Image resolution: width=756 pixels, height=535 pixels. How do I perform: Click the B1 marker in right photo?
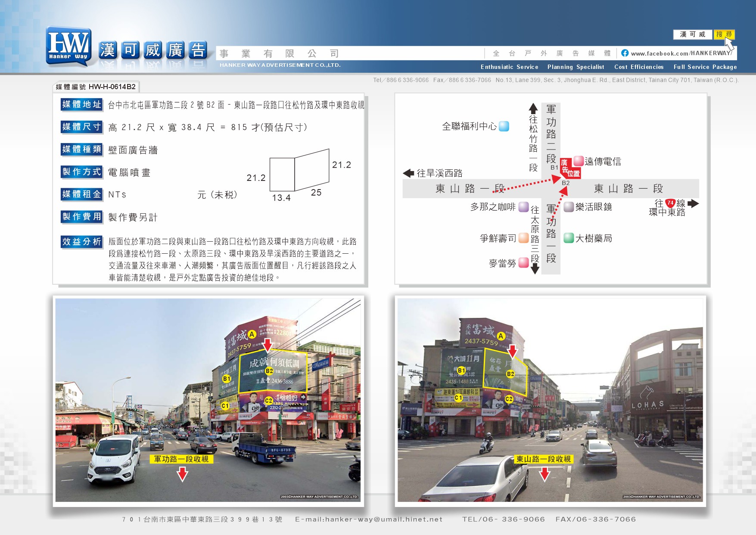click(x=461, y=370)
